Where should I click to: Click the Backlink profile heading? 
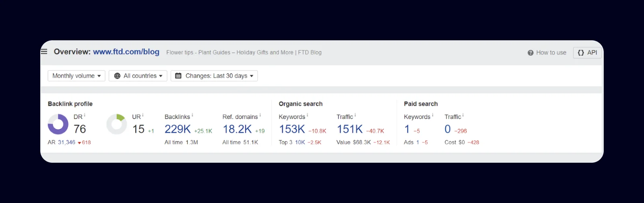70,104
